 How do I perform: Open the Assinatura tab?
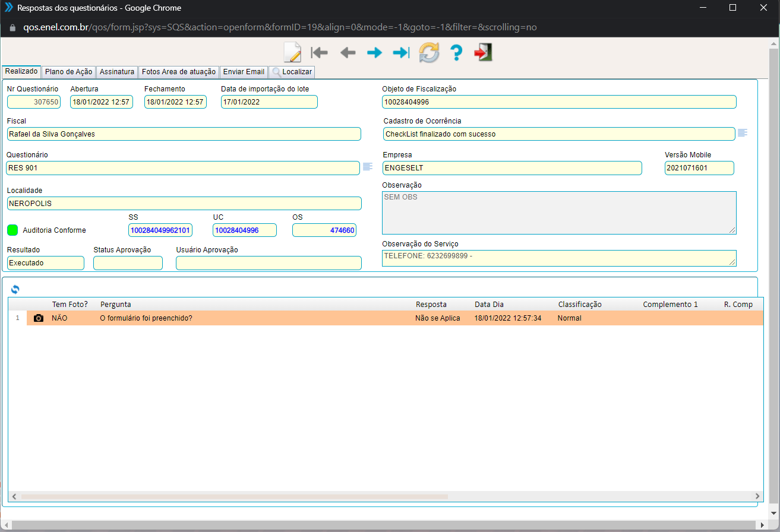(x=117, y=72)
